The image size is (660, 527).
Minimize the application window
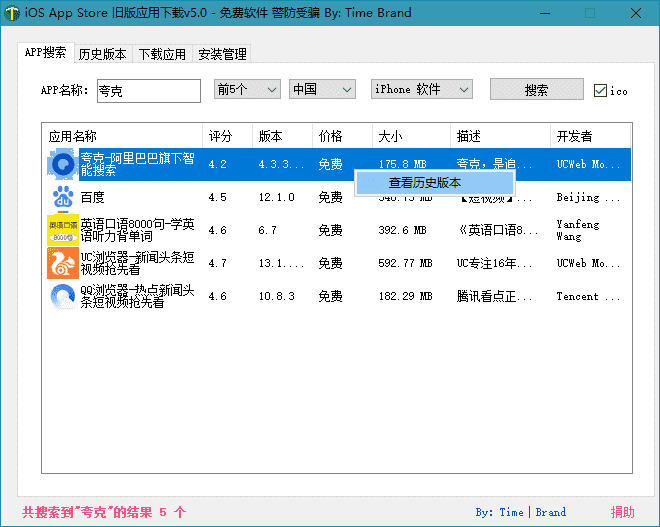(x=543, y=13)
